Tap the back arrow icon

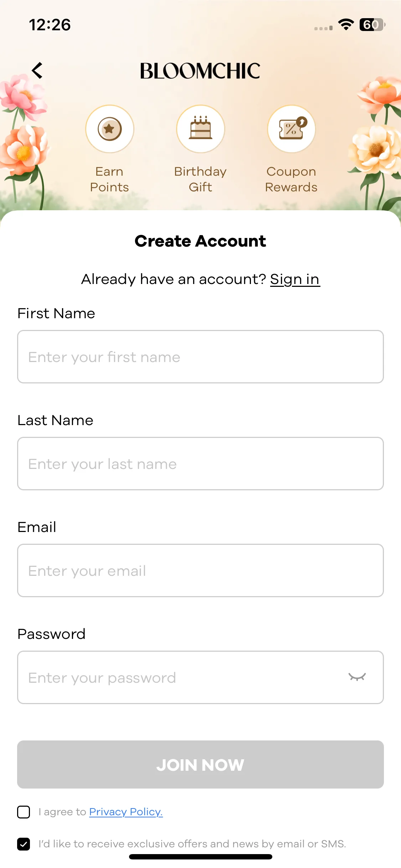point(37,71)
